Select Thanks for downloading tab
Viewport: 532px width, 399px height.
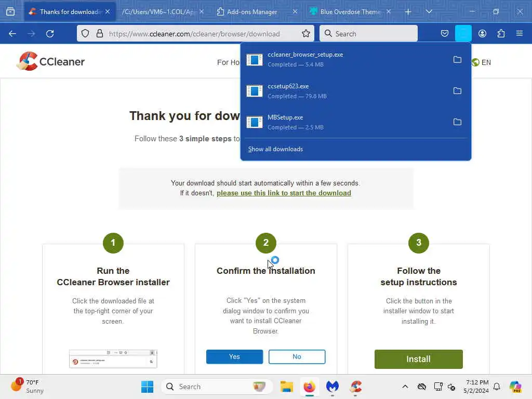coord(70,12)
